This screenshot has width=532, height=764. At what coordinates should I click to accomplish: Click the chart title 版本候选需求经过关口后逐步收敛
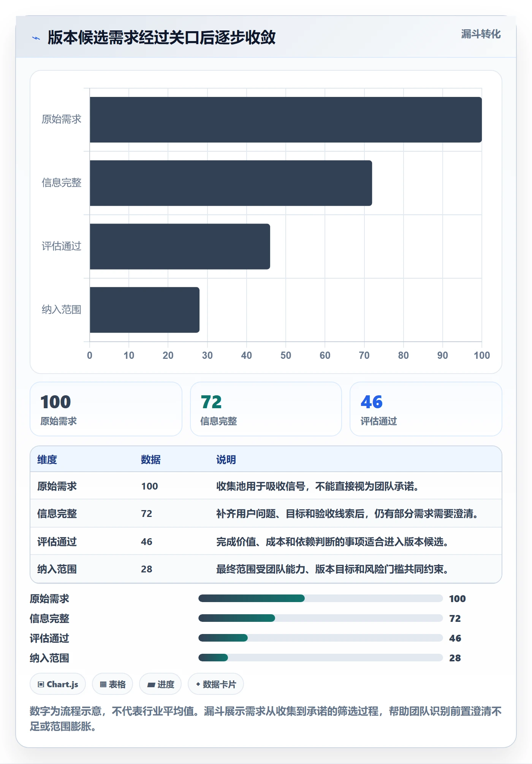[x=161, y=38]
